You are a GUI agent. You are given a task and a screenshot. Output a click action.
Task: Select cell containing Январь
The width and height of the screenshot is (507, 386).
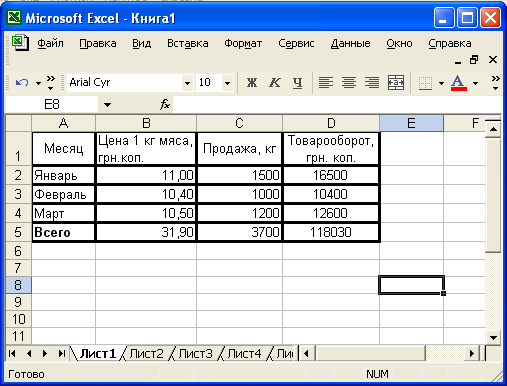tap(64, 175)
